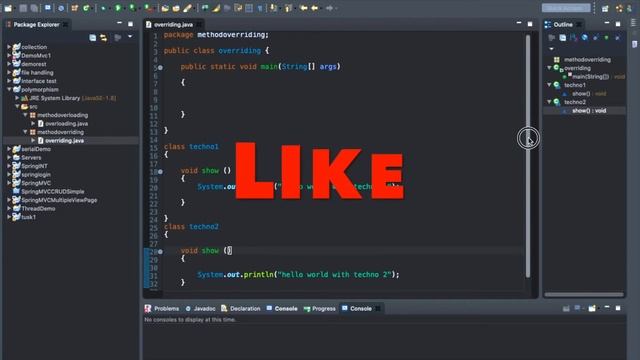Select overriding.java in Package Explorer
Screen dimensions: 640x360
point(64,140)
